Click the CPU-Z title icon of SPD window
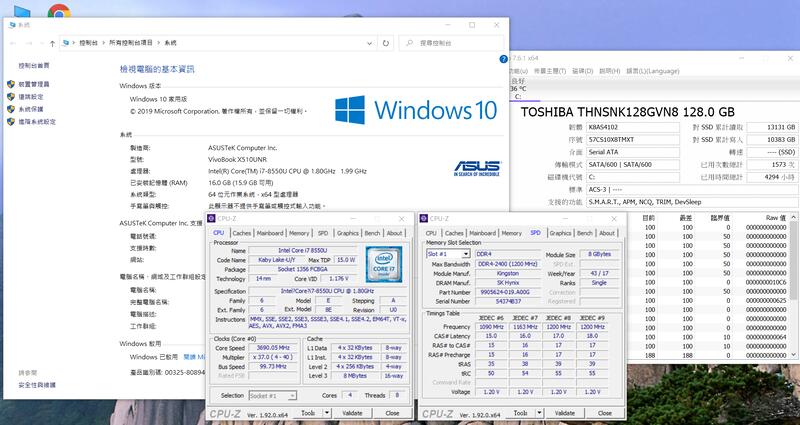The image size is (800, 425). (424, 218)
